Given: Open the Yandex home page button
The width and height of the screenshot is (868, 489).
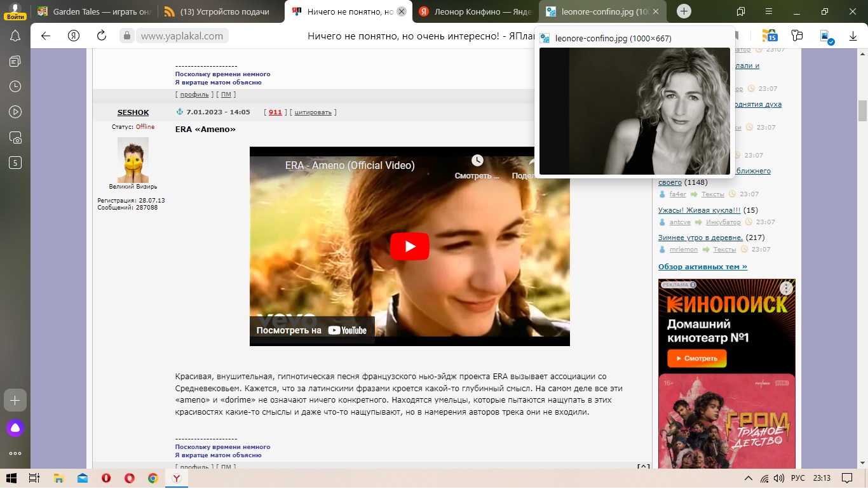Looking at the screenshot, I should 74,36.
